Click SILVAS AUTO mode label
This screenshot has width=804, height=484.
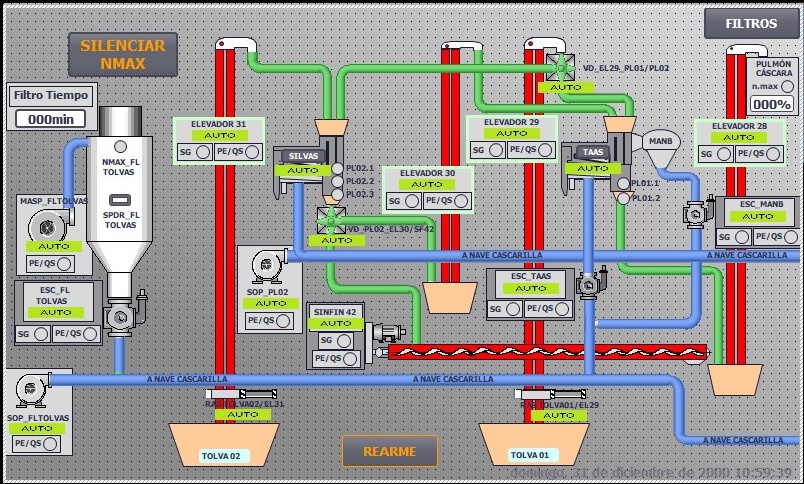303,171
